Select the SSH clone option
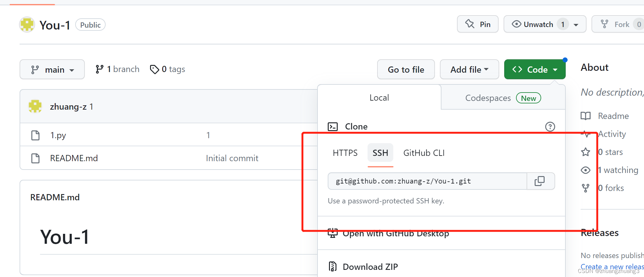 (380, 153)
